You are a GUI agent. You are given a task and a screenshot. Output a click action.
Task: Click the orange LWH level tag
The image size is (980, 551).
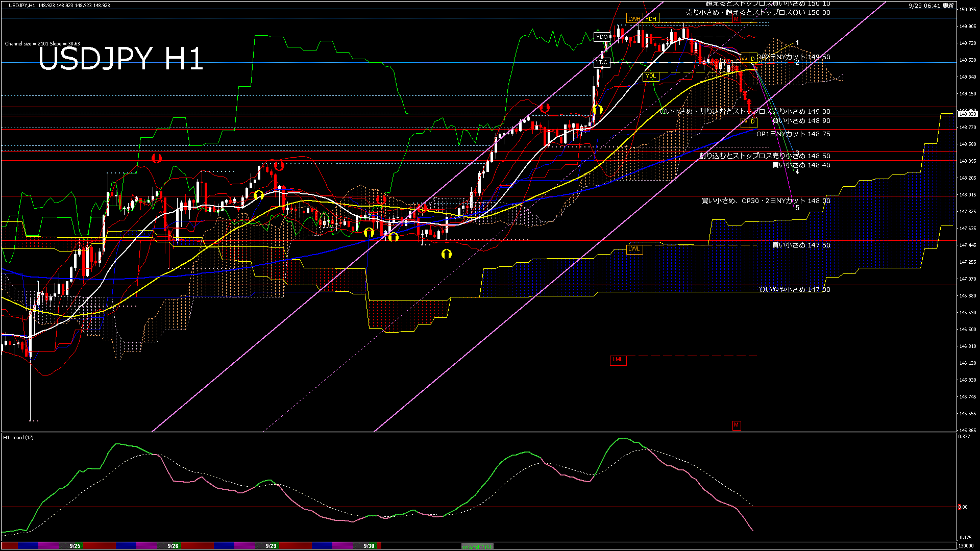(634, 19)
